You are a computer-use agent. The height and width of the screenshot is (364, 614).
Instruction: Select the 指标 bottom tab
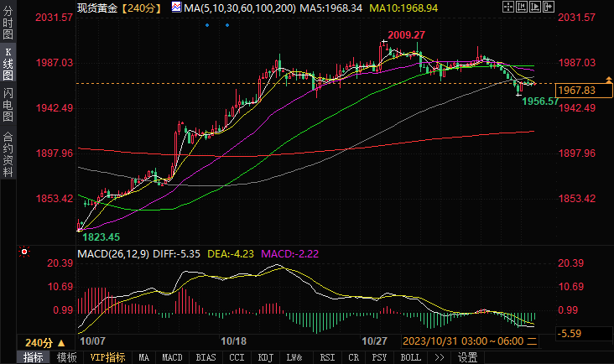[33, 357]
